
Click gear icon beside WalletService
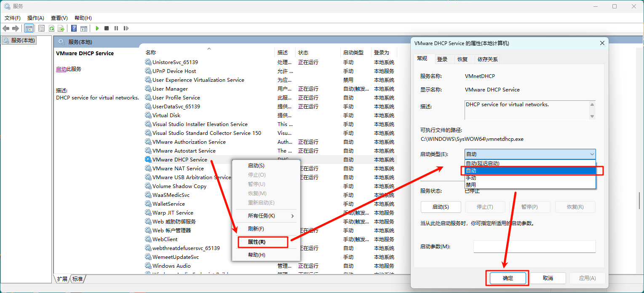coord(148,204)
